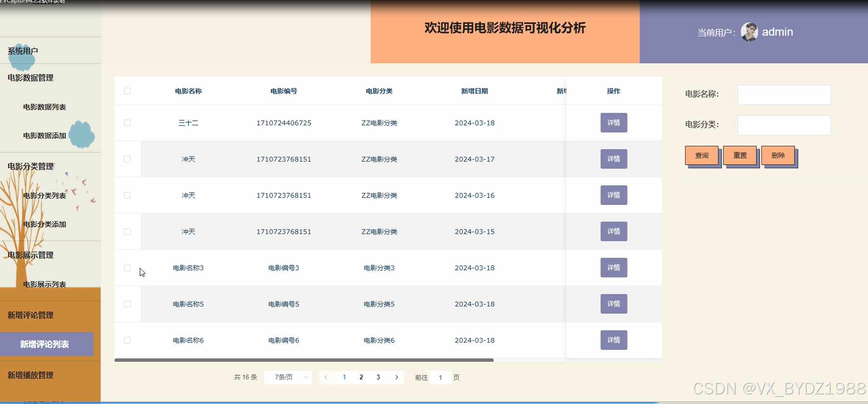Open 详情 for 电影名称6 row
The height and width of the screenshot is (404, 868).
pos(614,340)
